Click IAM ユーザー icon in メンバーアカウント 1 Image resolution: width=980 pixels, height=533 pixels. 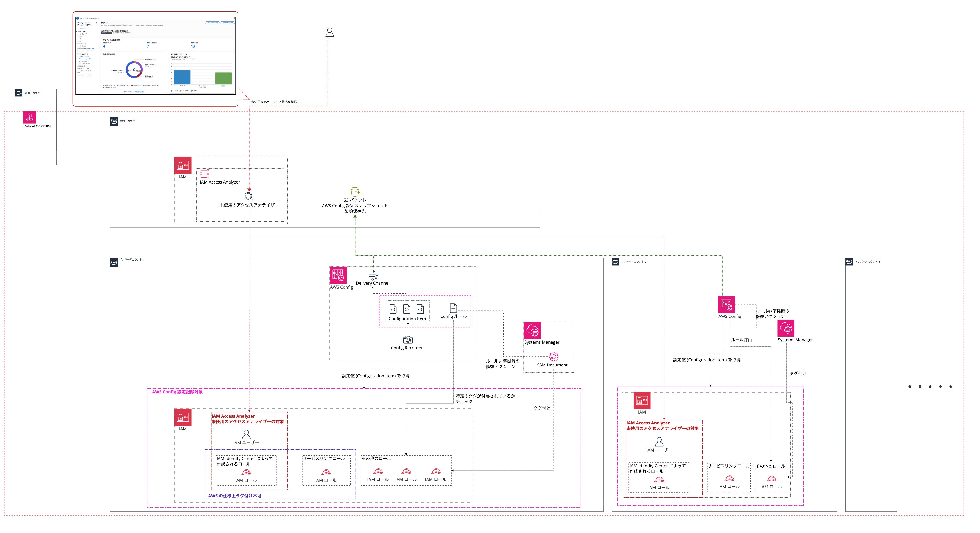pos(246,435)
